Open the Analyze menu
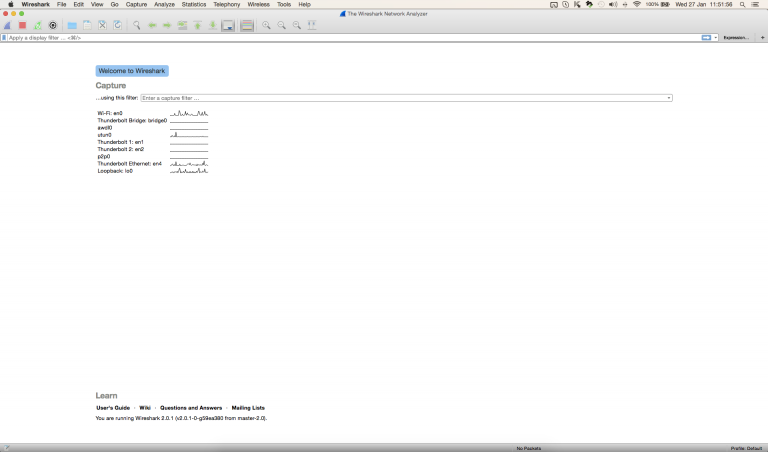The width and height of the screenshot is (768, 452). [x=165, y=4]
